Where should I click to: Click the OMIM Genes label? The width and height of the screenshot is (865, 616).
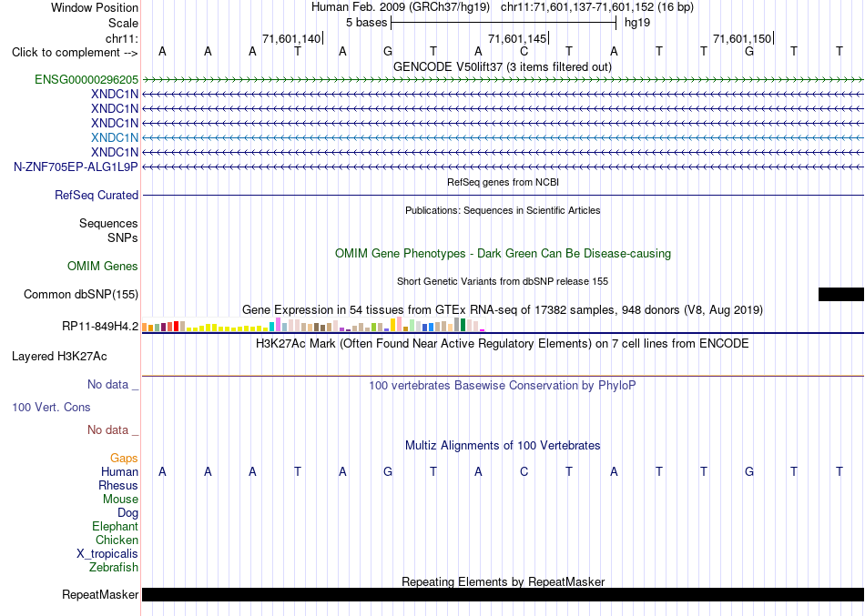[103, 266]
